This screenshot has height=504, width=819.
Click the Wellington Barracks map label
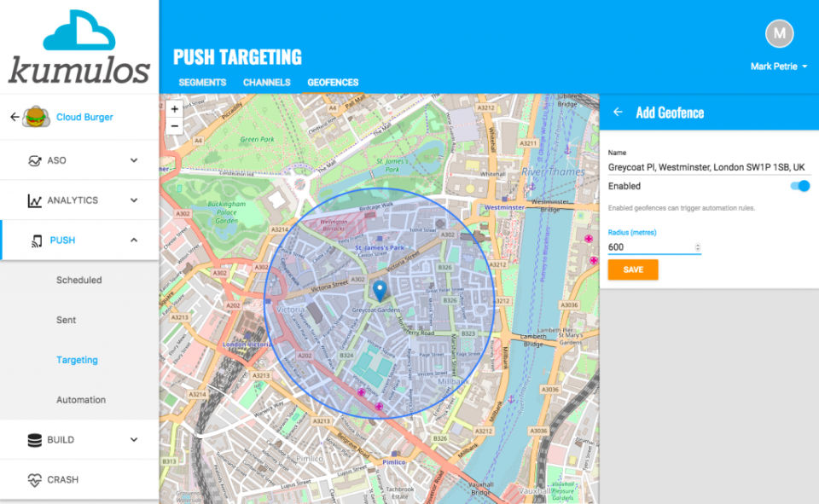(x=334, y=225)
